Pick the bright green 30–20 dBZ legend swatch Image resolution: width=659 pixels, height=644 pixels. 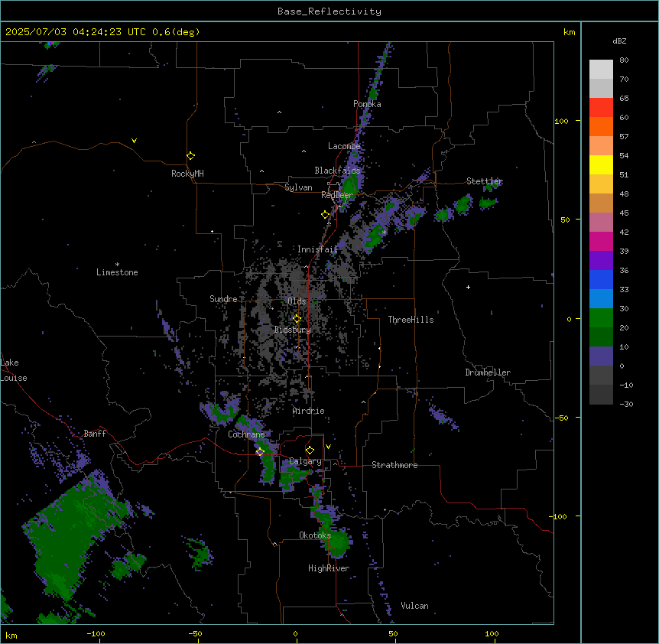coord(601,318)
